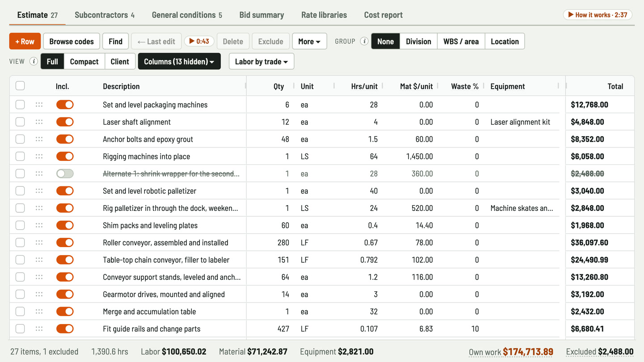The image size is (644, 362).
Task: Click the Description column header
Action: coord(121,86)
